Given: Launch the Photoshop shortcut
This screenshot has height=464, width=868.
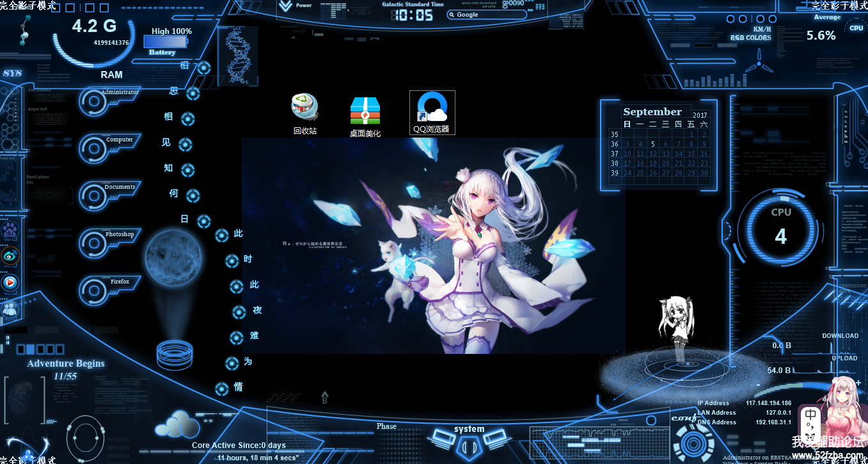Looking at the screenshot, I should pos(109,243).
